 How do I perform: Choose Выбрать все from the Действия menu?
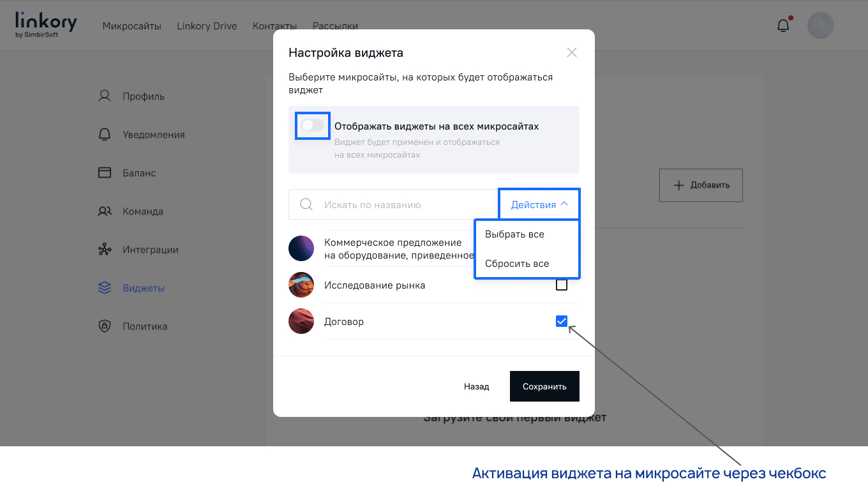pos(516,234)
